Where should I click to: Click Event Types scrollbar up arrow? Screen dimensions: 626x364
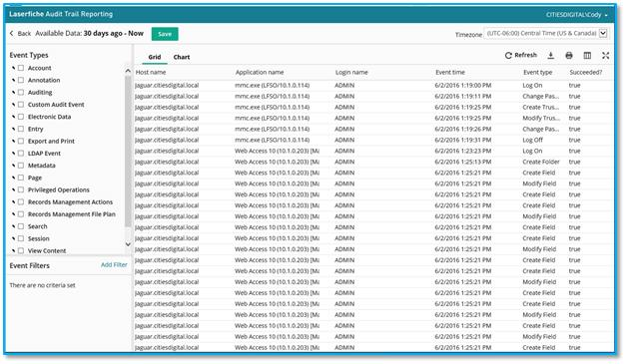point(128,71)
